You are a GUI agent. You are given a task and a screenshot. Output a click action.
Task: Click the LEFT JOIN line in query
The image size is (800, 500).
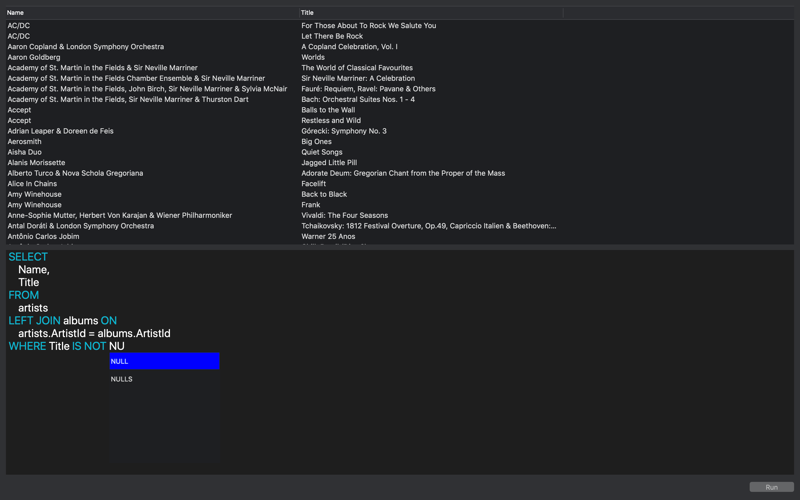click(62, 321)
